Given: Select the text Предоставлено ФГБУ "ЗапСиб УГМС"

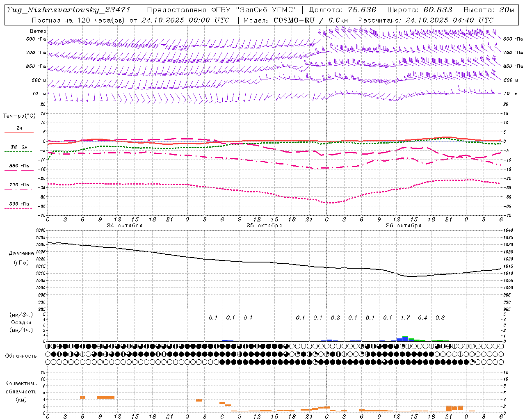Looking at the screenshot, I should click(x=221, y=10).
